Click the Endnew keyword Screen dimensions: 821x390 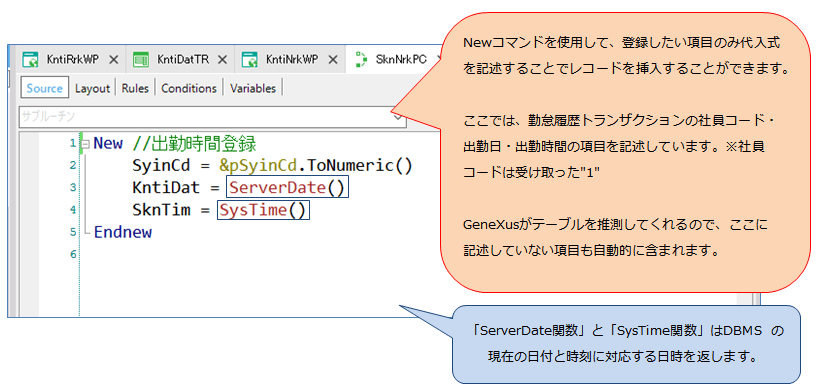click(123, 232)
